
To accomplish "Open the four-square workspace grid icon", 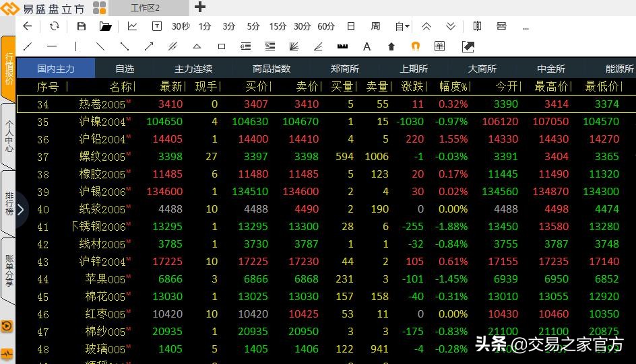I will pos(100,7).
